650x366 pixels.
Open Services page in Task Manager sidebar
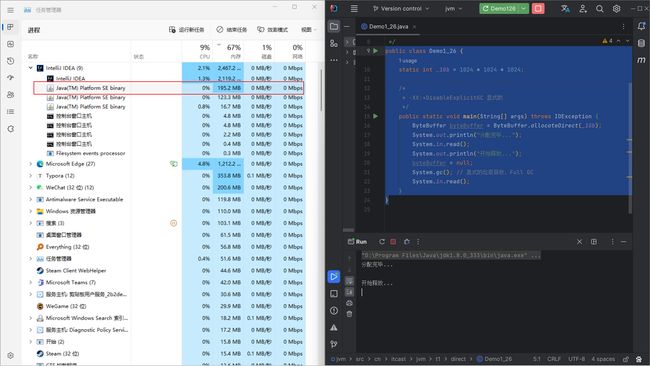pos(10,128)
